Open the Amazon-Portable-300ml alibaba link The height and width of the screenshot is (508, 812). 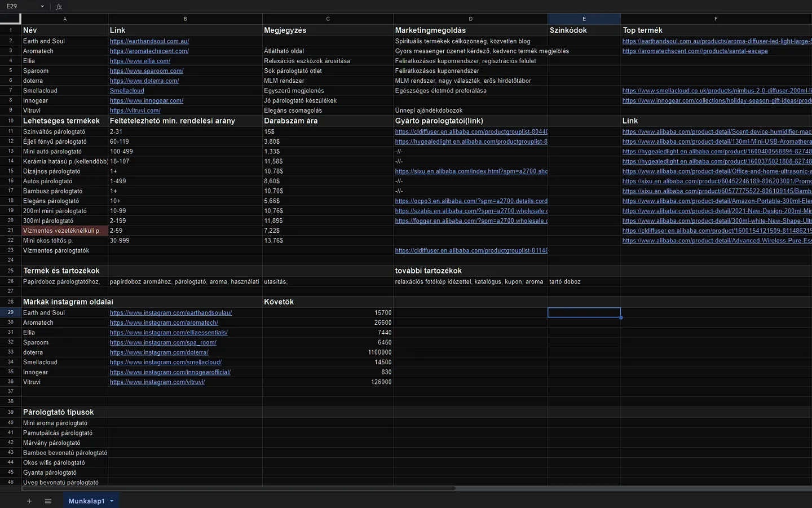click(717, 201)
